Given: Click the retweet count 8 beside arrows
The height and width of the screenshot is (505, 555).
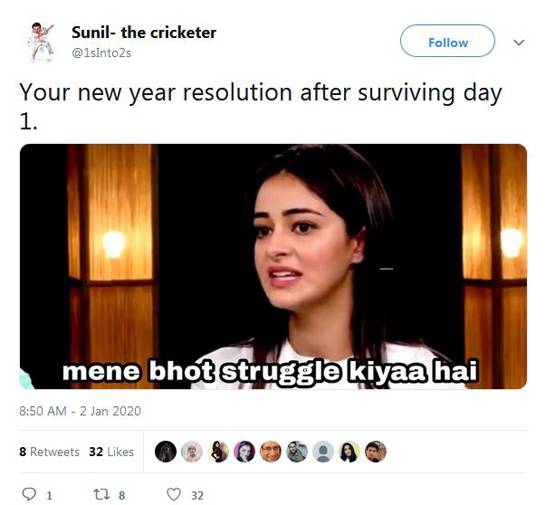Looking at the screenshot, I should [x=121, y=495].
